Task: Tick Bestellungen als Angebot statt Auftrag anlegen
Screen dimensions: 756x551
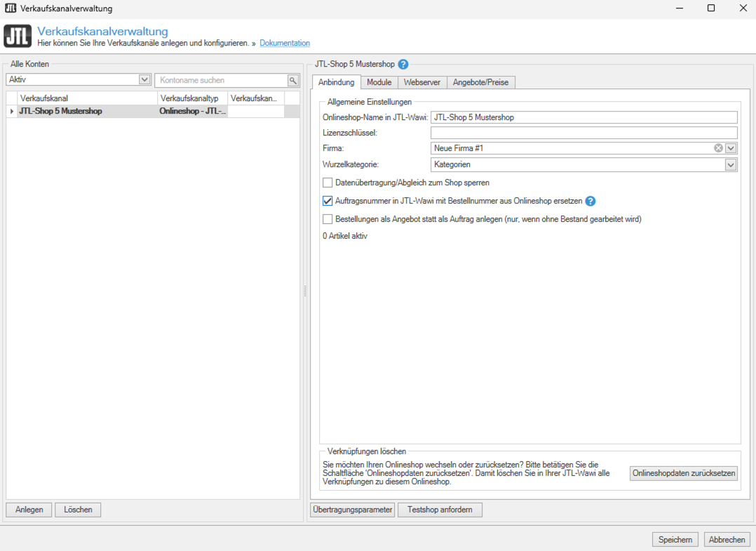Action: click(328, 219)
